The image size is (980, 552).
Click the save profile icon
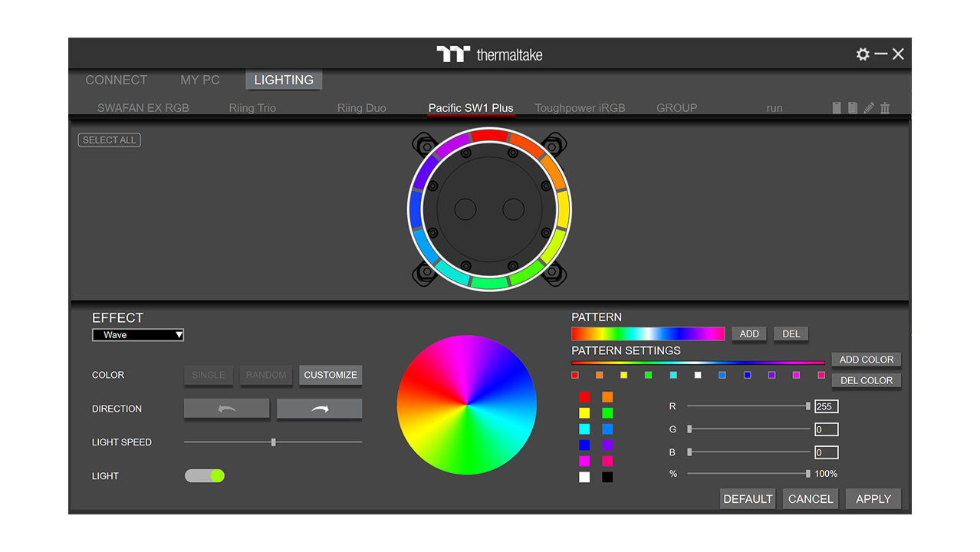(837, 108)
